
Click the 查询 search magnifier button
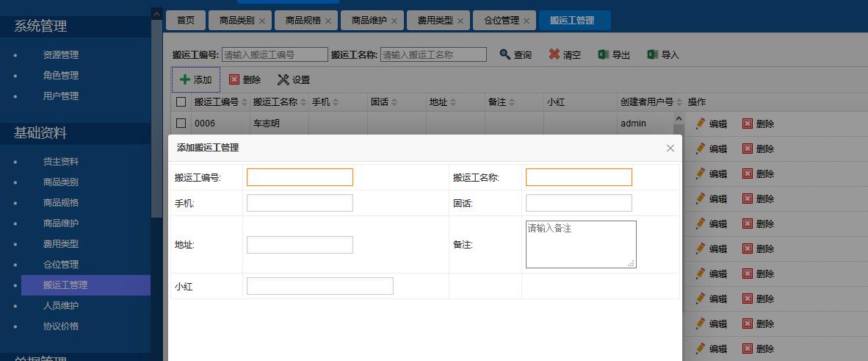click(515, 54)
